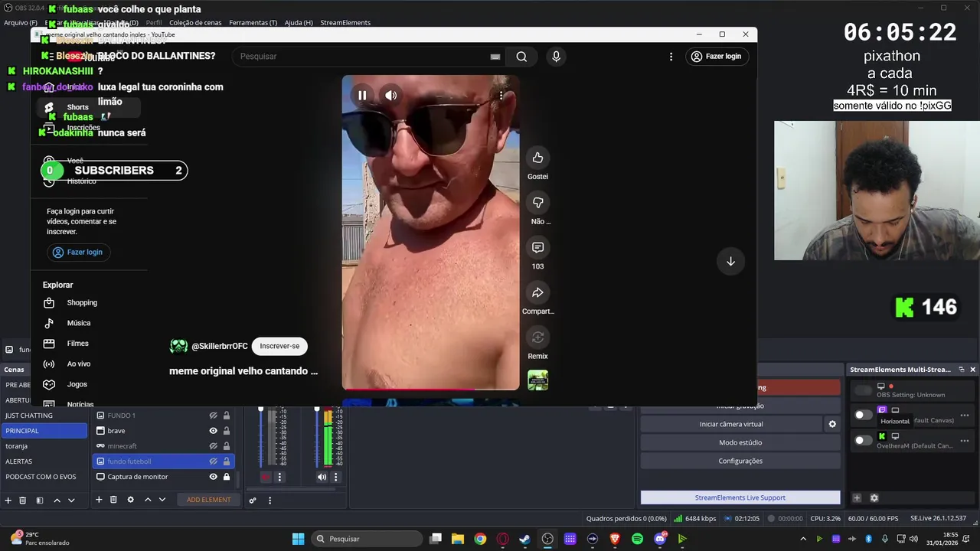The height and width of the screenshot is (551, 980).
Task: Open the StreamElements menu in OBS
Action: click(345, 23)
